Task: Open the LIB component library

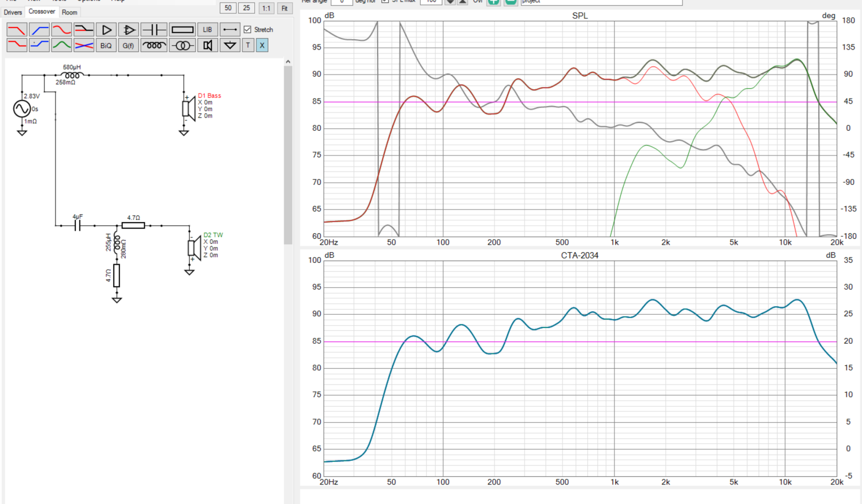Action: (x=207, y=30)
